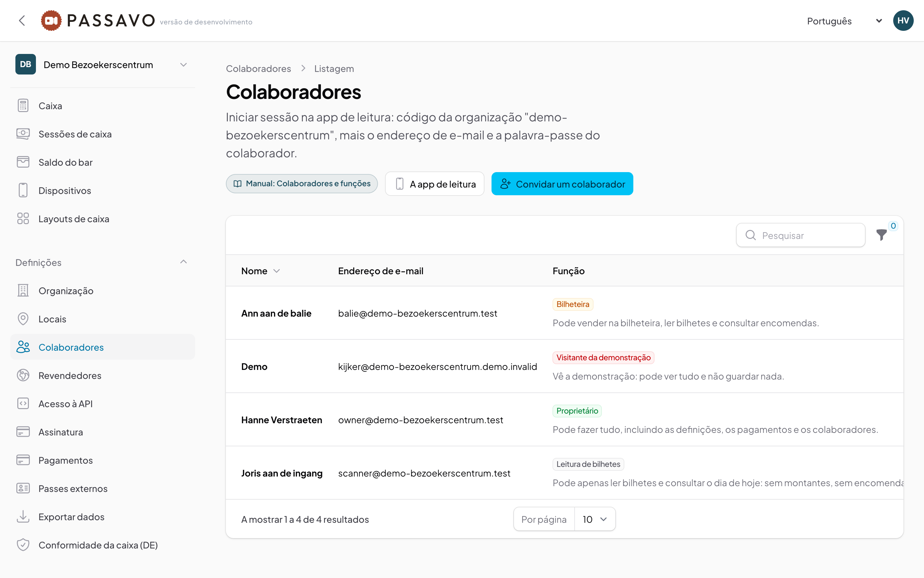This screenshot has width=924, height=578.
Task: Open the HV user avatar menu
Action: tap(903, 21)
